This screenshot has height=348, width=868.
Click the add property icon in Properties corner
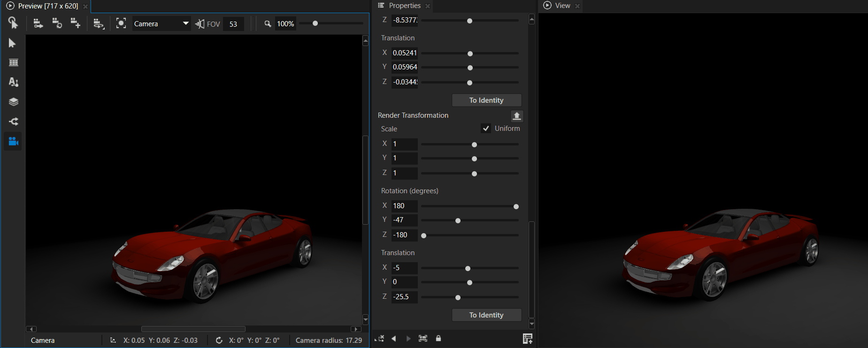coord(527,339)
